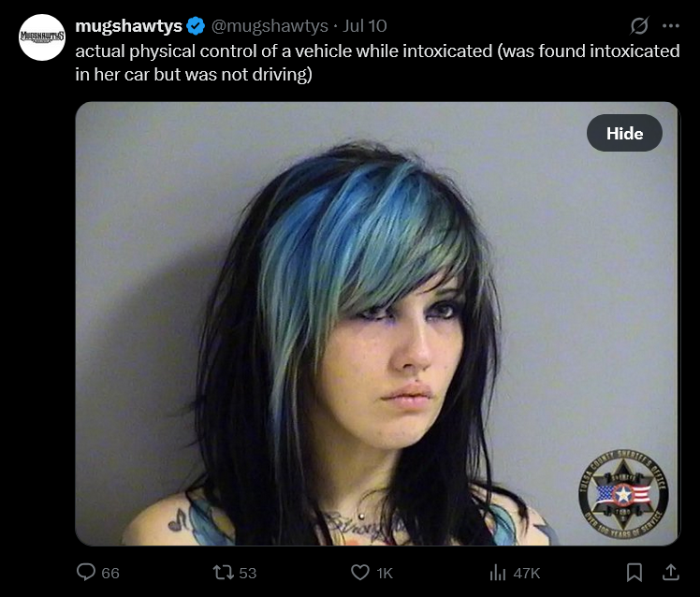
Task: Click the blue verified badge
Action: tap(196, 26)
